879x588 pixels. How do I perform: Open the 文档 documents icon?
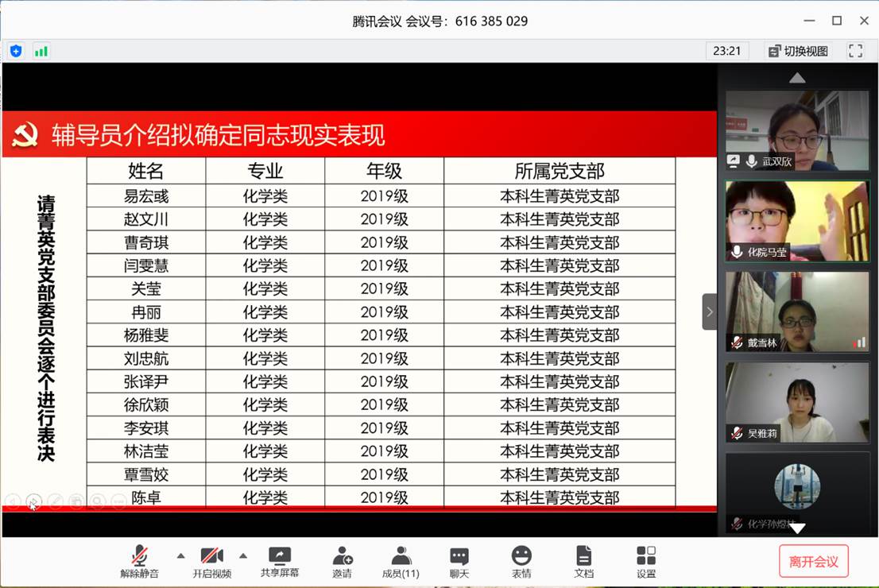tap(583, 561)
